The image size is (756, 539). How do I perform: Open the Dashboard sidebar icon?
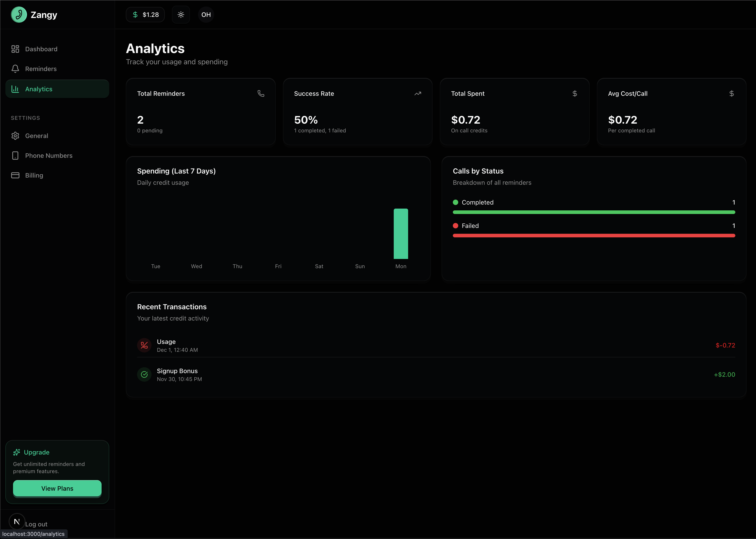pyautogui.click(x=15, y=49)
